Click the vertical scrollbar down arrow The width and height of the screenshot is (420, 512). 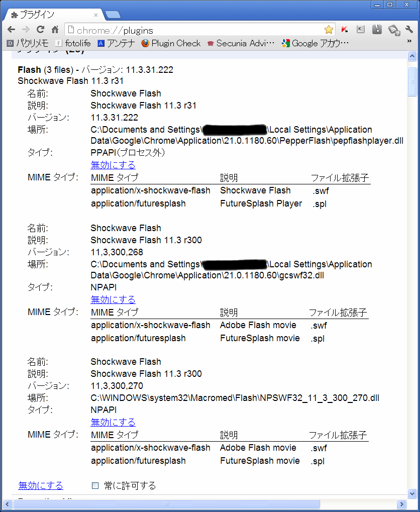(x=412, y=493)
